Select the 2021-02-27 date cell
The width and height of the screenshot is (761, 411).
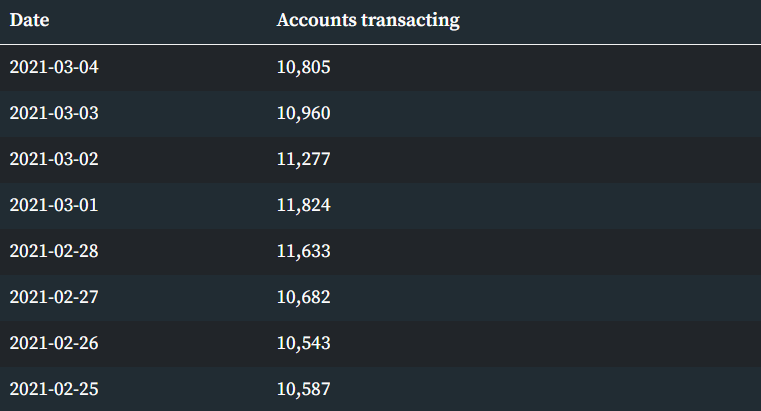click(x=54, y=297)
